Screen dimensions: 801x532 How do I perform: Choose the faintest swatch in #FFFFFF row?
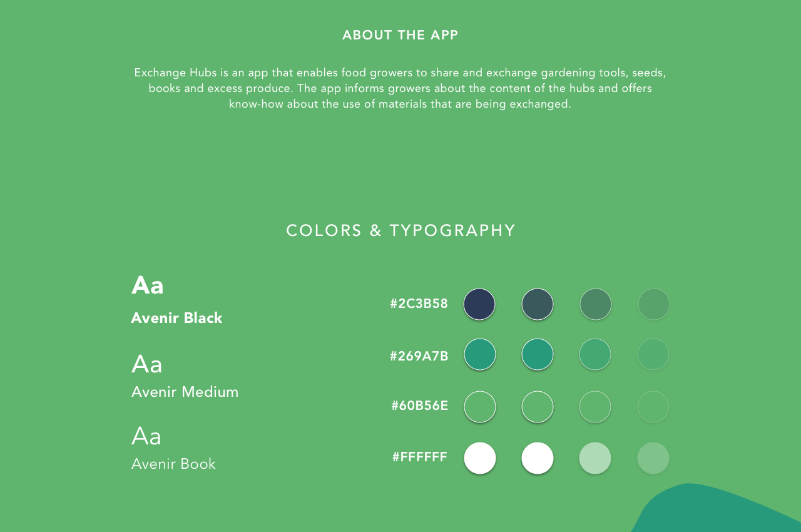[x=653, y=458]
